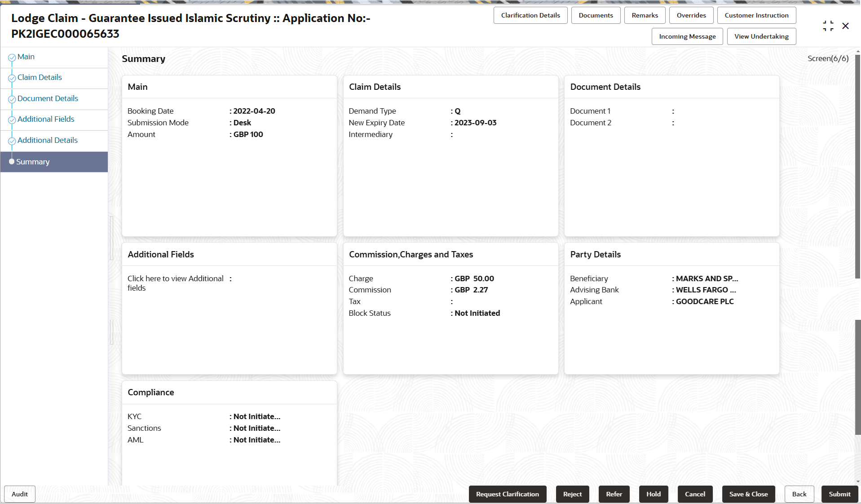Reject the application

(x=572, y=494)
